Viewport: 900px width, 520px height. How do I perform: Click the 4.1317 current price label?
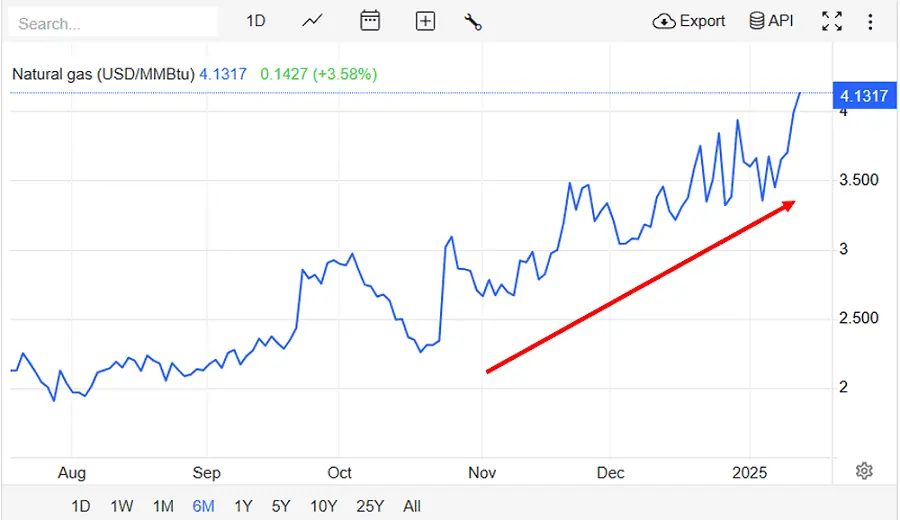coord(864,96)
